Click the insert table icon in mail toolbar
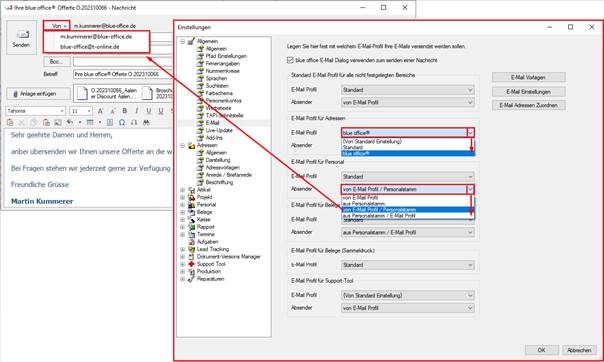 (x=90, y=122)
